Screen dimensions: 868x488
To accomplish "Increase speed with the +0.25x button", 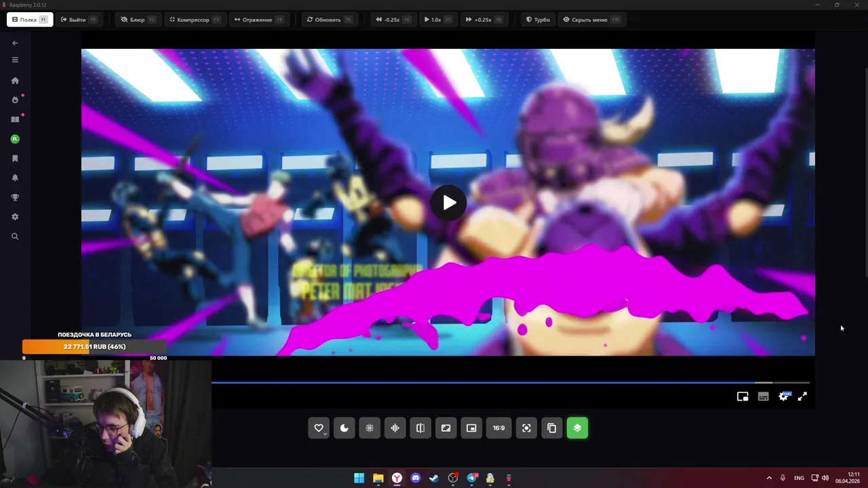I will (x=484, y=20).
